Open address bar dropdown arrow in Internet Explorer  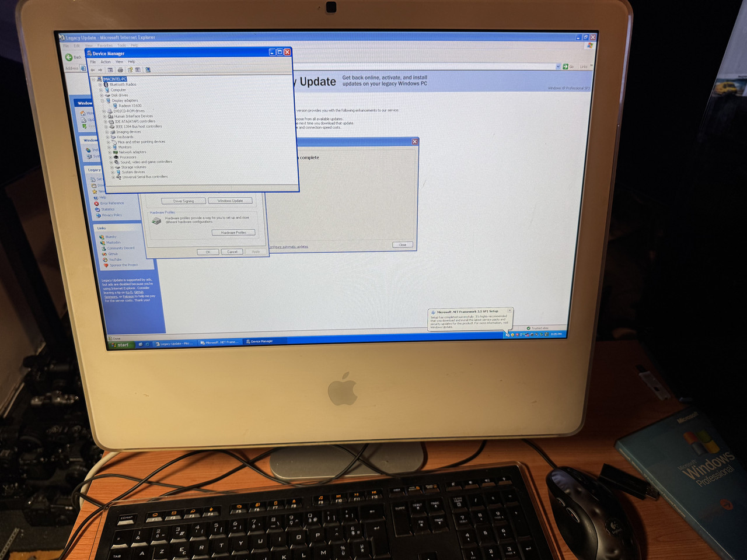558,66
